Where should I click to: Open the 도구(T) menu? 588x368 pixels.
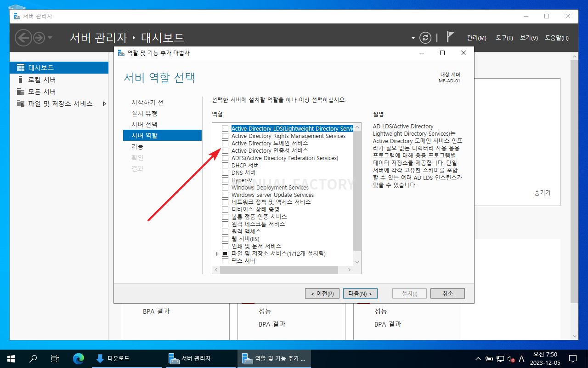[x=504, y=38]
